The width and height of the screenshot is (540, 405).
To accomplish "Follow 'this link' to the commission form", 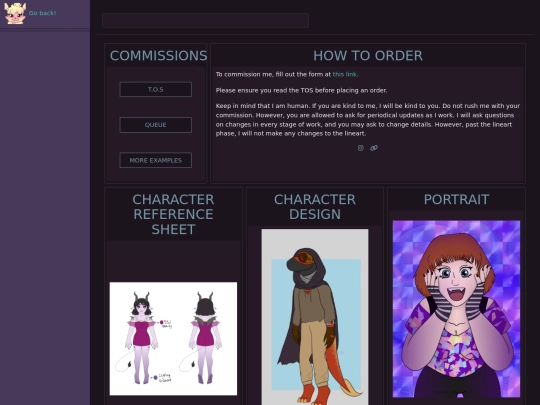I will click(x=345, y=74).
